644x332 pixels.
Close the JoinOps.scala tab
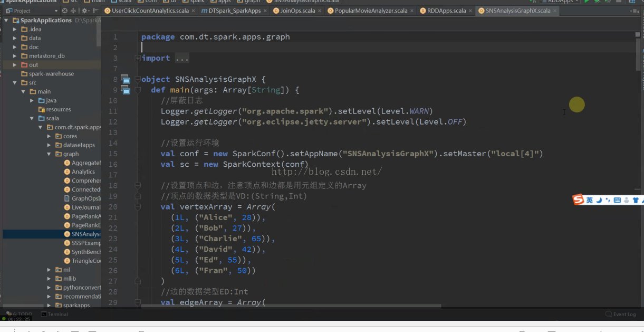(x=319, y=11)
